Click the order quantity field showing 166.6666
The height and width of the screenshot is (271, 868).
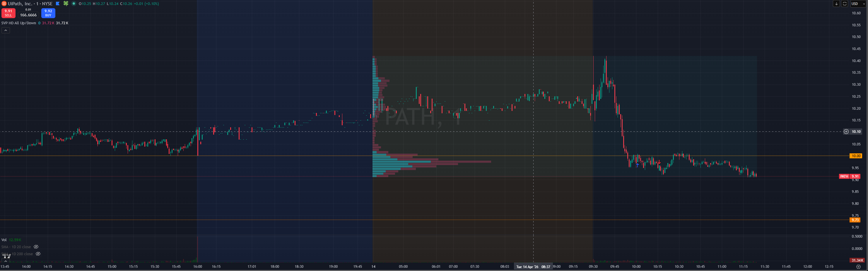(28, 15)
